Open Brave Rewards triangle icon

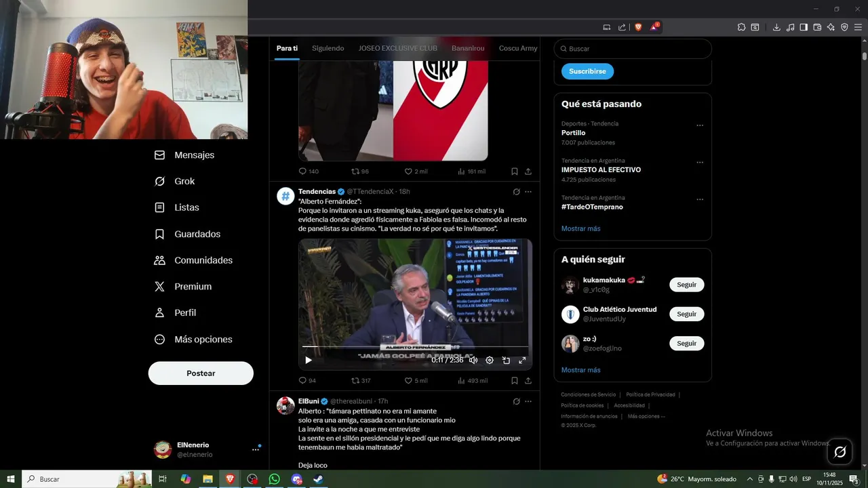[654, 27]
